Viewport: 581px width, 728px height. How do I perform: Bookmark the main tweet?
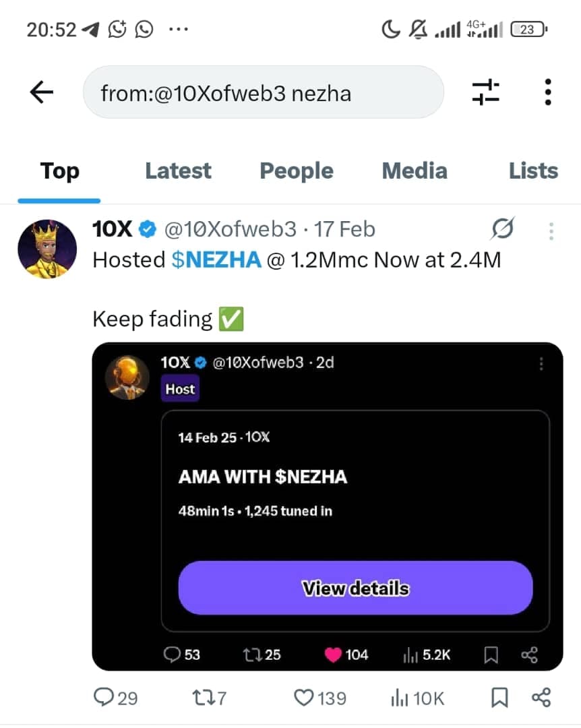(499, 699)
